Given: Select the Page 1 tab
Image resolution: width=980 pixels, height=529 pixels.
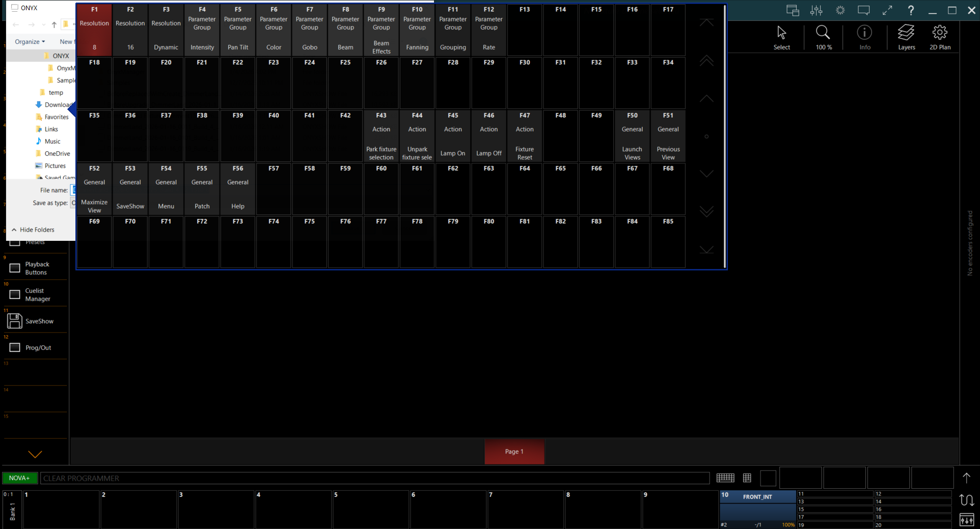Looking at the screenshot, I should tap(514, 452).
